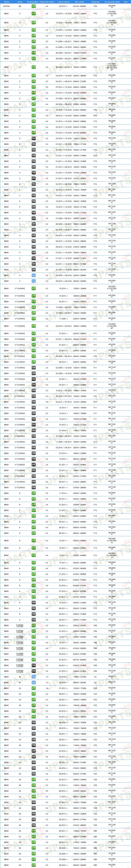Click diesel ON icon in X4 204kW / 277KM row
Viewport: 131px width, 868px height.
click(x=34, y=819)
